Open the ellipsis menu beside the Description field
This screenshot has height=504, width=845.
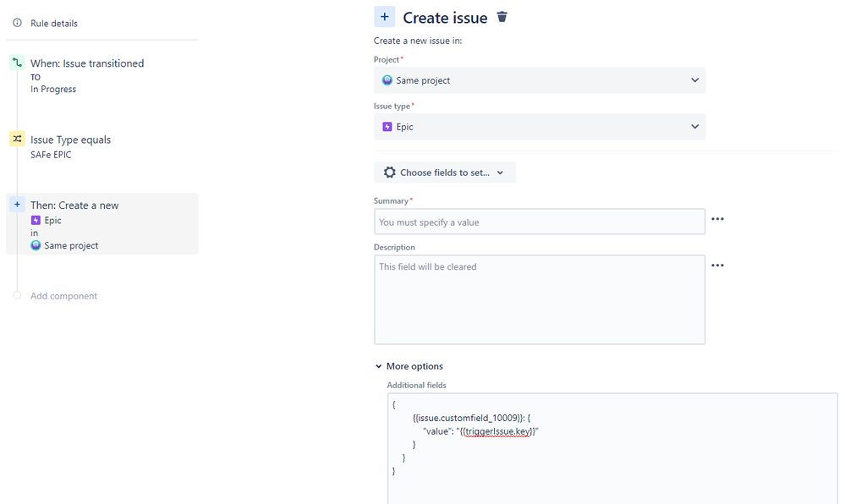[717, 265]
